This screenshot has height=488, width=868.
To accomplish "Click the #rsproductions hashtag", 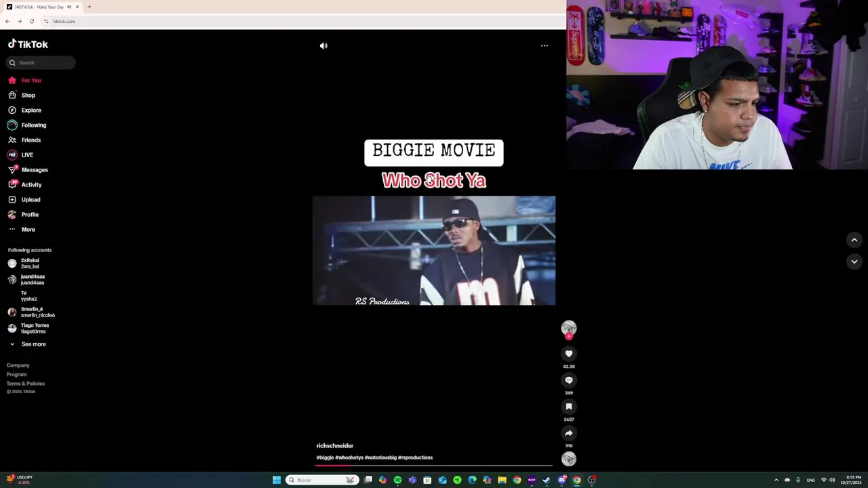I will (x=415, y=457).
